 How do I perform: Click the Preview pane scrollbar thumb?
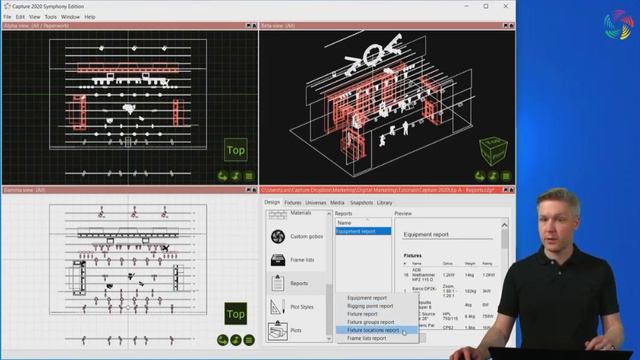(x=504, y=239)
